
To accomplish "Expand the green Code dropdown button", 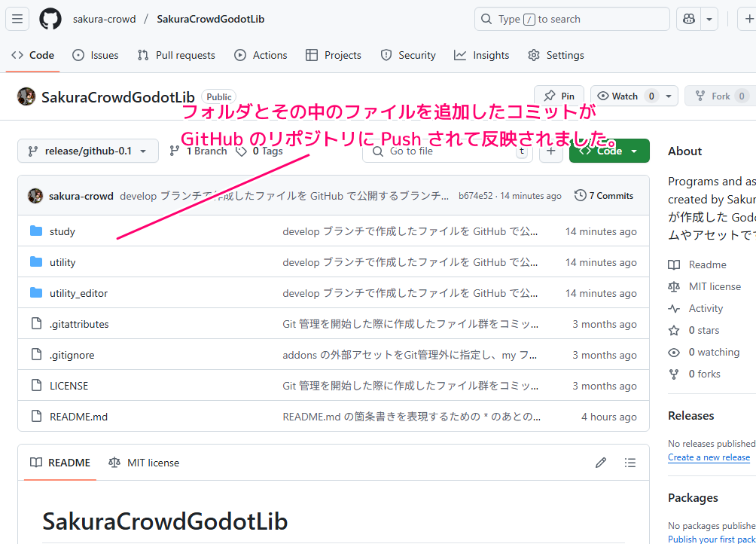I will pos(609,151).
